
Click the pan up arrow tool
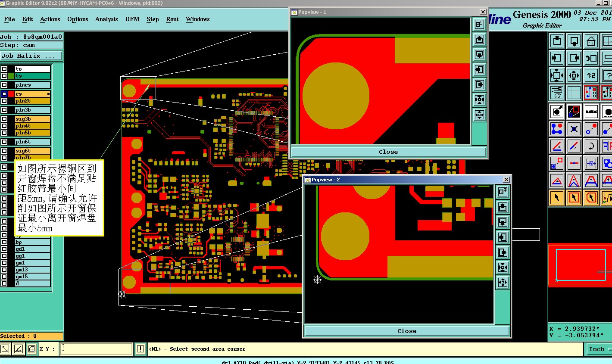tap(557, 41)
